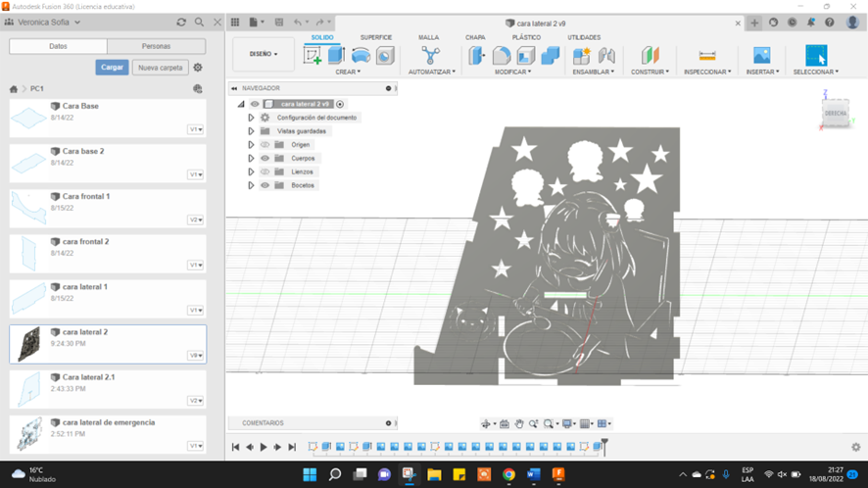Image resolution: width=868 pixels, height=488 pixels.
Task: Open timeline settings gear
Action: (856, 447)
